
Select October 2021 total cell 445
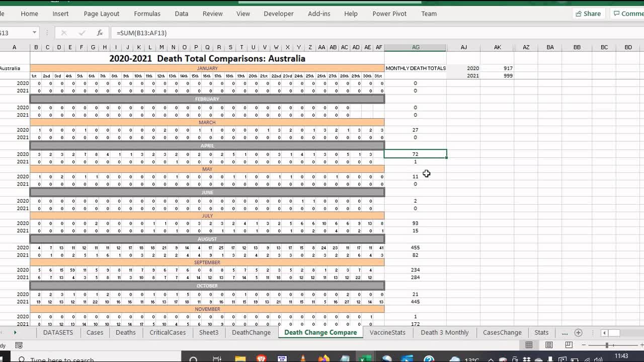(x=416, y=302)
